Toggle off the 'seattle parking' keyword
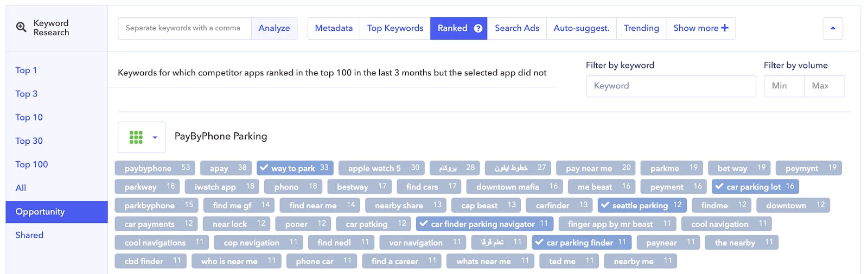Viewport: 868px width, 274px height. (605, 205)
